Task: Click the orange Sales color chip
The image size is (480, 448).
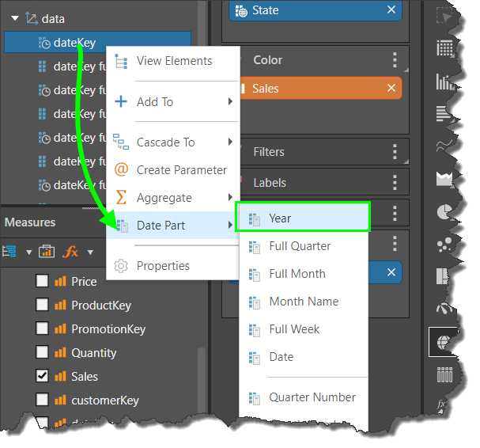Action: [316, 89]
